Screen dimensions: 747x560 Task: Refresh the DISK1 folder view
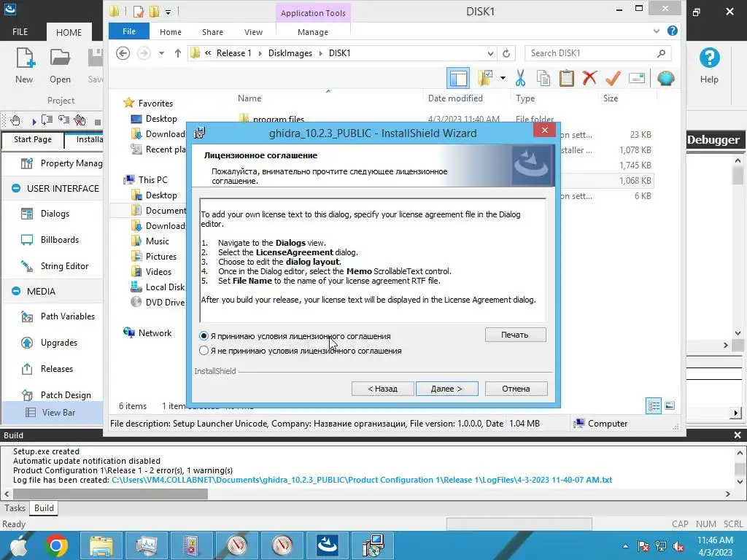click(x=506, y=53)
